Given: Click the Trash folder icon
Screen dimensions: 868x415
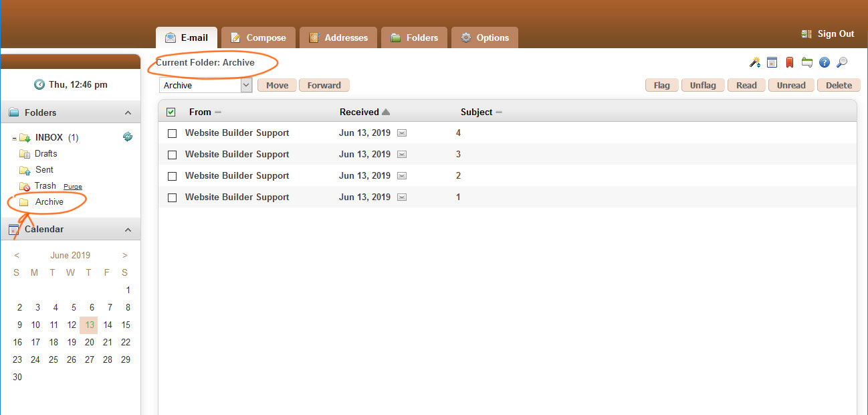Looking at the screenshot, I should [25, 186].
